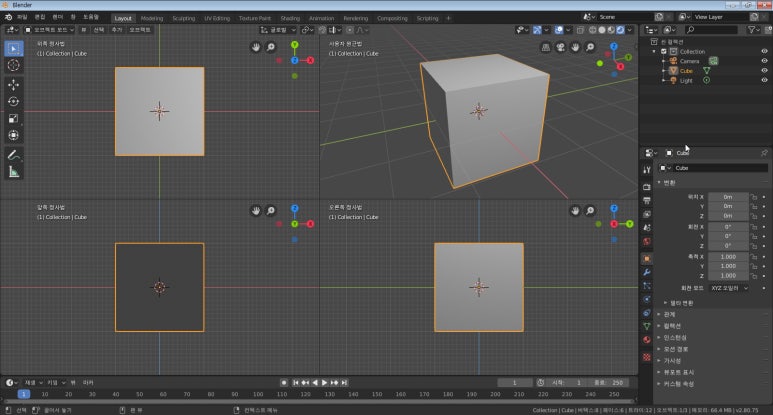Image resolution: width=773 pixels, height=415 pixels.
Task: Click zoom magnifier in bottom-right viewport
Action: coord(590,211)
